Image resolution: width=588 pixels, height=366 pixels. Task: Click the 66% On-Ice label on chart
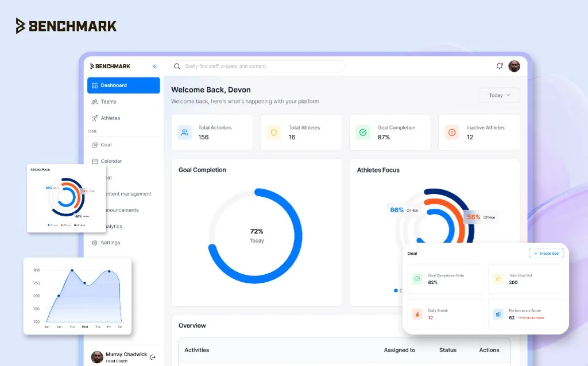[404, 210]
